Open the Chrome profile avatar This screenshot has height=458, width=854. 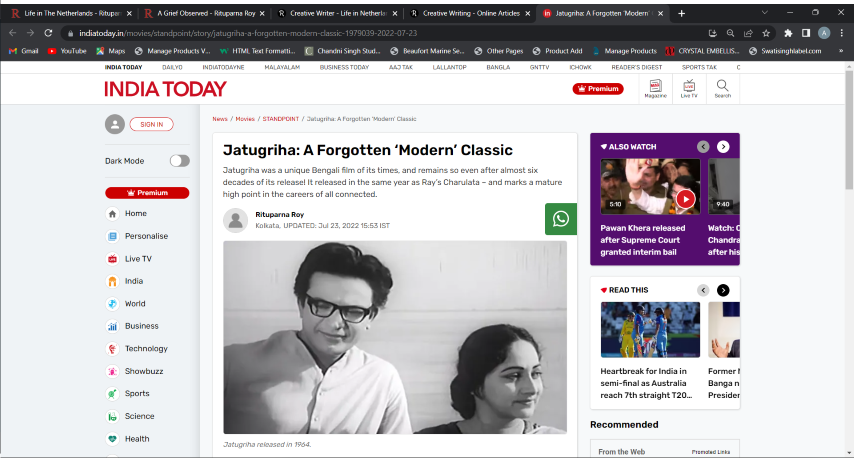[824, 33]
